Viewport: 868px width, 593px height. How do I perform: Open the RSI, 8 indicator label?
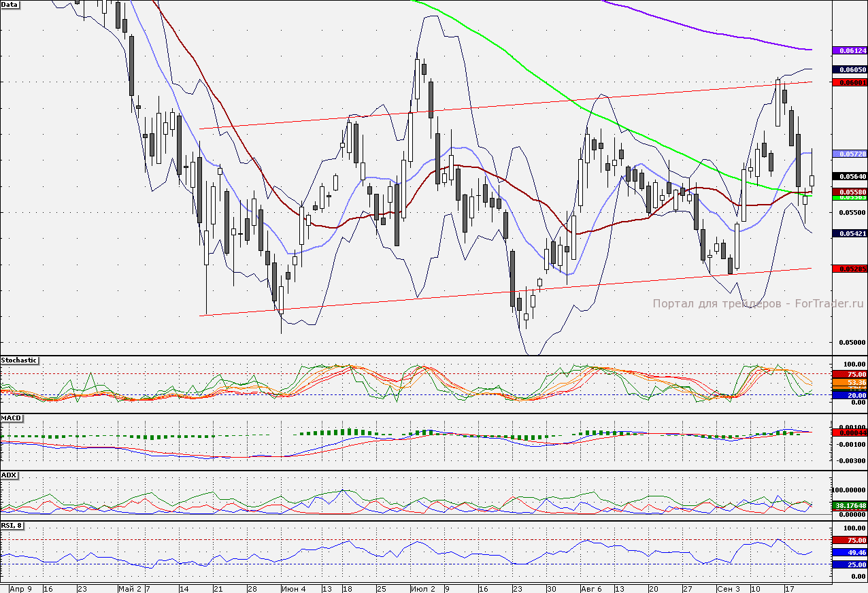pyautogui.click(x=12, y=525)
